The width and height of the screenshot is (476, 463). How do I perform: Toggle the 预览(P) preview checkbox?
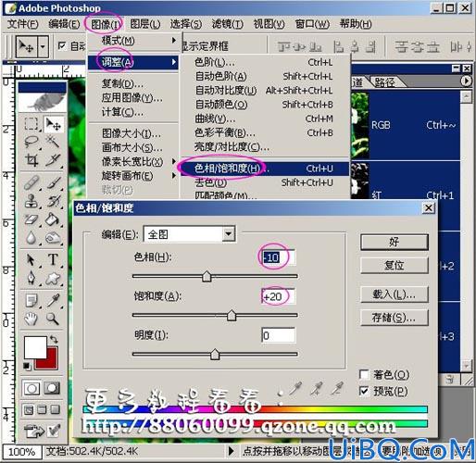(x=364, y=391)
